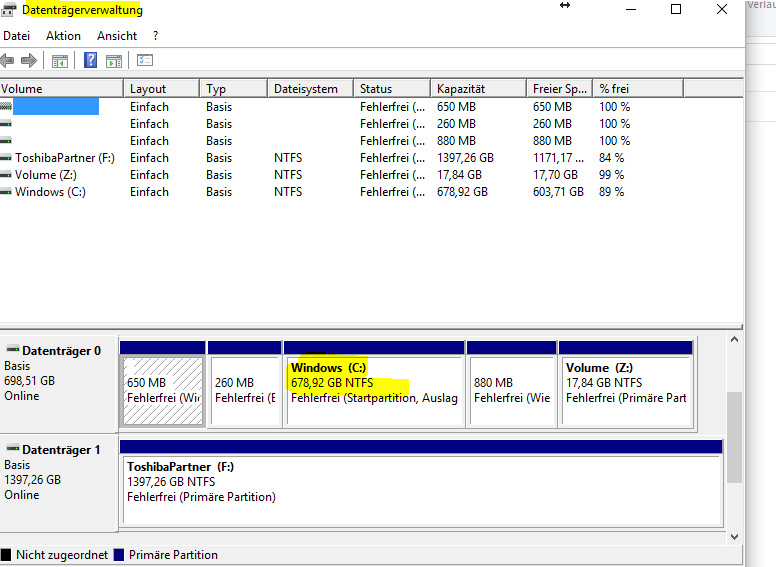The height and width of the screenshot is (567, 776).
Task: Sort by Volume column header
Action: [61, 89]
